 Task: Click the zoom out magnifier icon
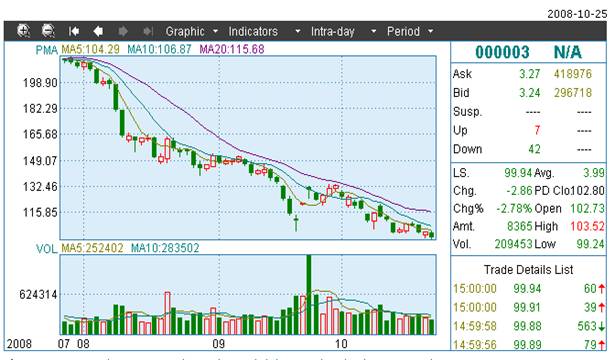(48, 31)
